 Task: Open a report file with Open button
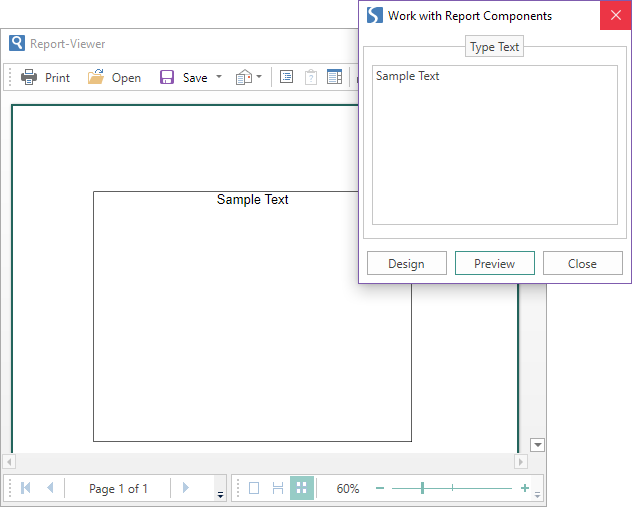[x=114, y=77]
